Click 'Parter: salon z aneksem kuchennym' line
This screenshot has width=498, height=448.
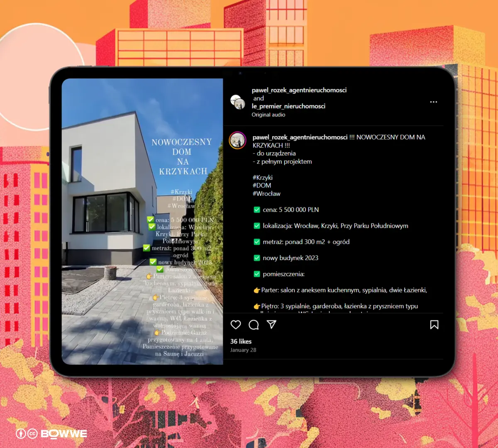tap(340, 290)
